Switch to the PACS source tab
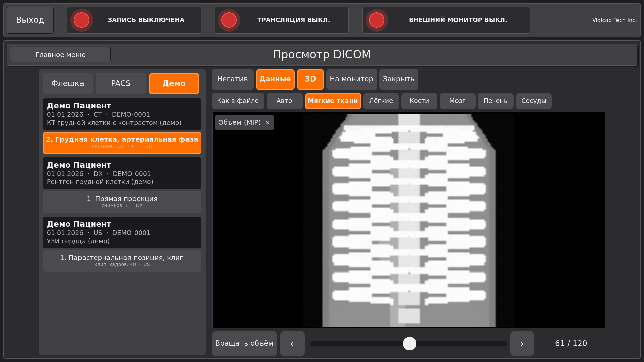This screenshot has height=362, width=644. coord(121,83)
